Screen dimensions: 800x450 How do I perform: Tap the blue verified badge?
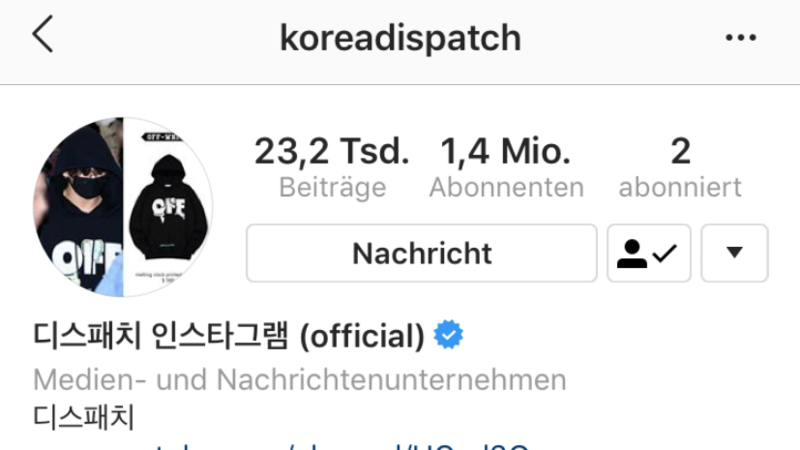pos(448,335)
